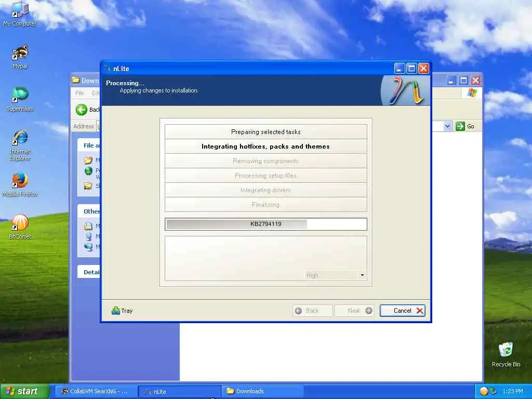532x399 pixels.
Task: Select 'Removing components' step
Action: pos(265,161)
